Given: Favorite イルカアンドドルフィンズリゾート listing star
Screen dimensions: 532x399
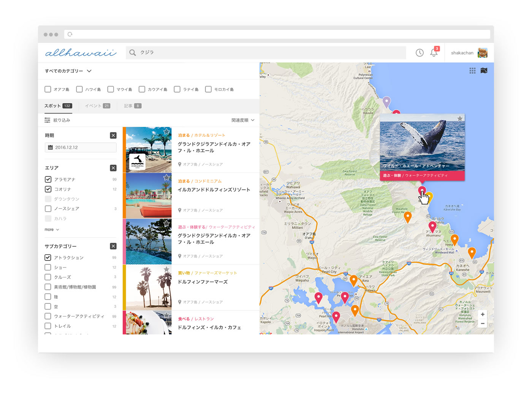Looking at the screenshot, I should click(x=166, y=177).
